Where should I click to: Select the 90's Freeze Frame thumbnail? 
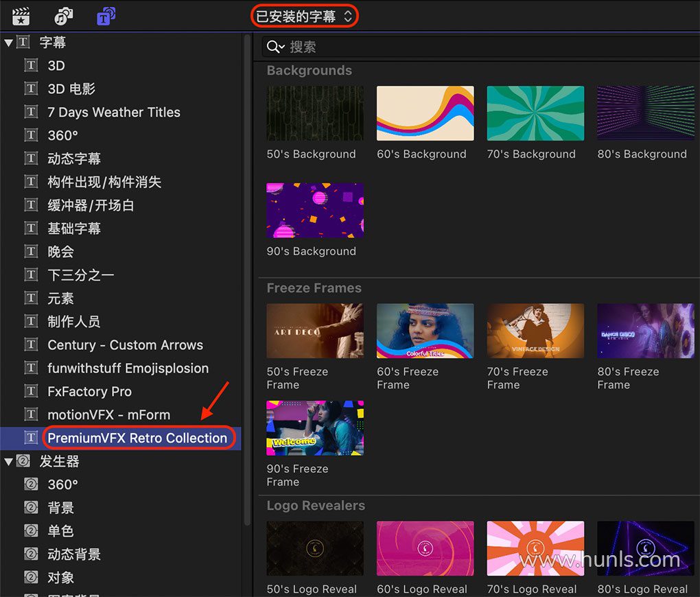click(314, 428)
